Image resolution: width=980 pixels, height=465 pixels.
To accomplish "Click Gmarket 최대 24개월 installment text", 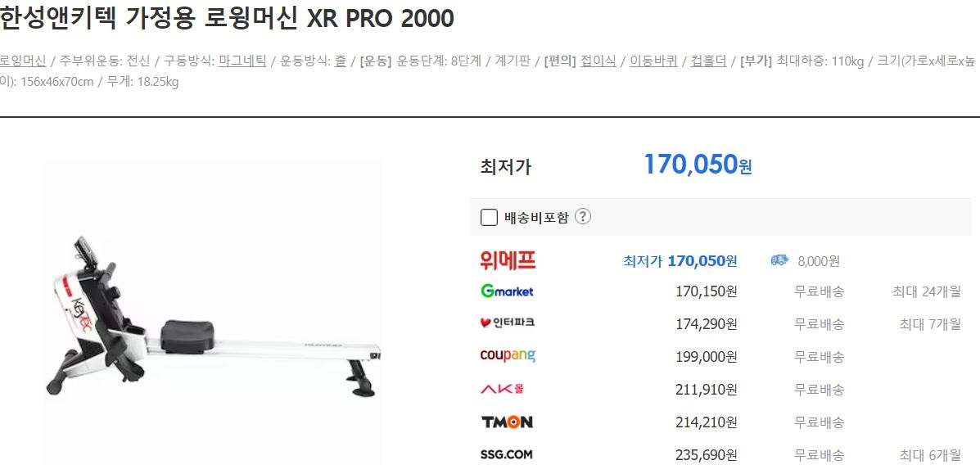I will 927,291.
